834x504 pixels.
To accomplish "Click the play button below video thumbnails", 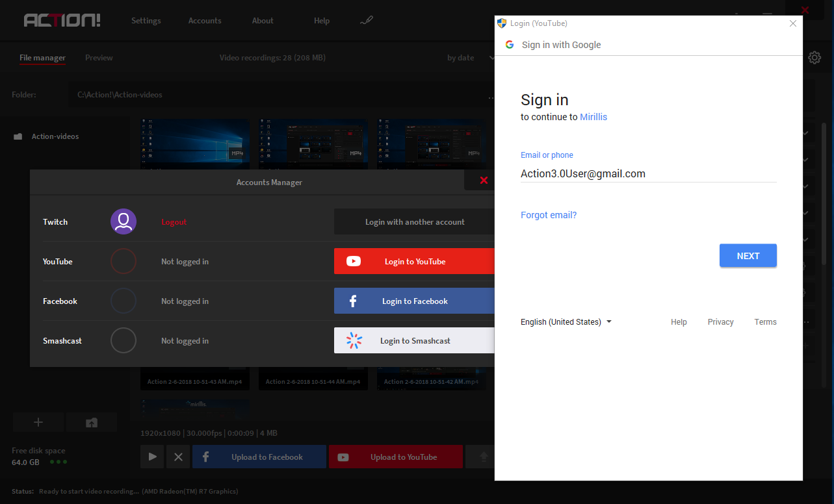I will tap(152, 457).
